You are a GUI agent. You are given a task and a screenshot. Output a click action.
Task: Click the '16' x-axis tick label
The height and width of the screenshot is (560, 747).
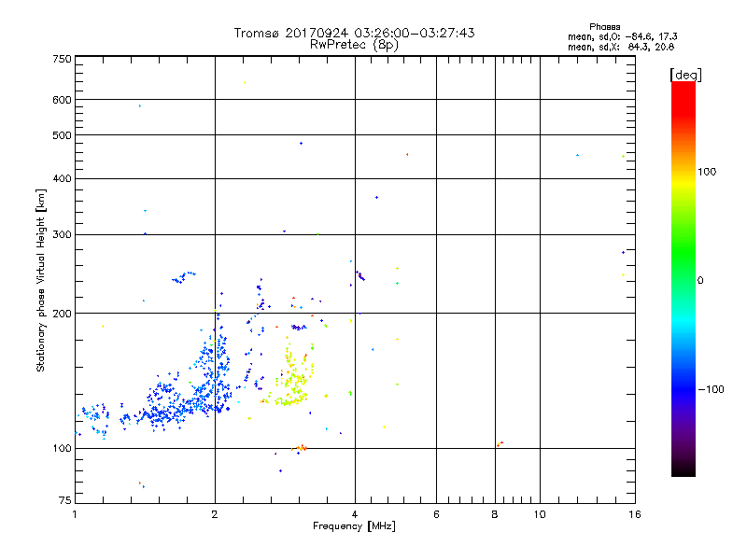(635, 514)
